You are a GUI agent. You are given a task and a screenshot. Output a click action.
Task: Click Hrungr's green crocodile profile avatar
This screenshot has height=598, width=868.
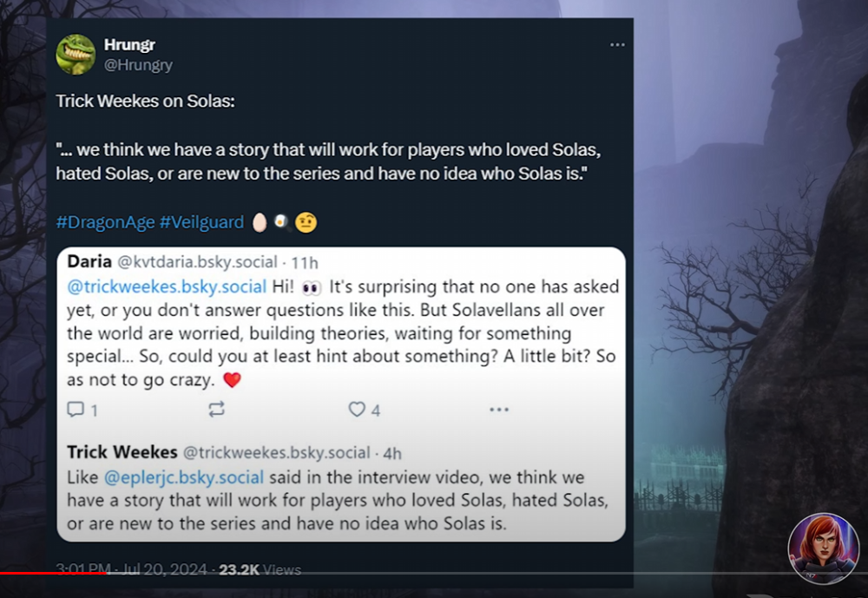coord(76,55)
